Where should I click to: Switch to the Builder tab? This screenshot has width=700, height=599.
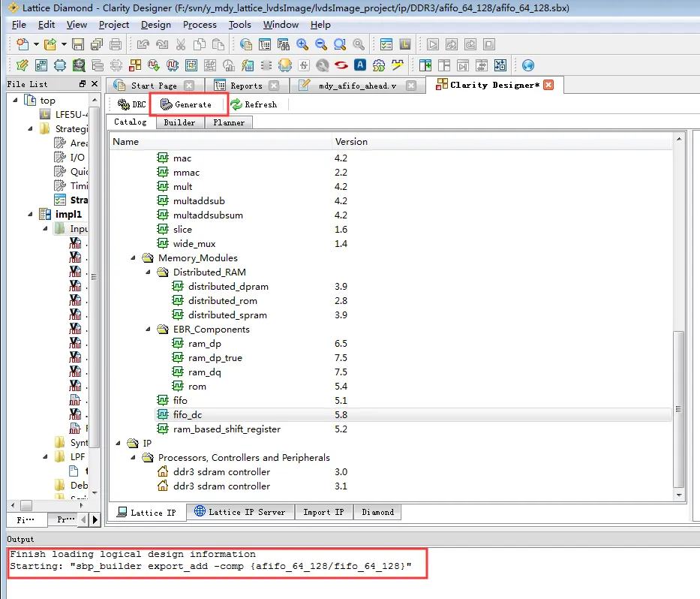(179, 122)
